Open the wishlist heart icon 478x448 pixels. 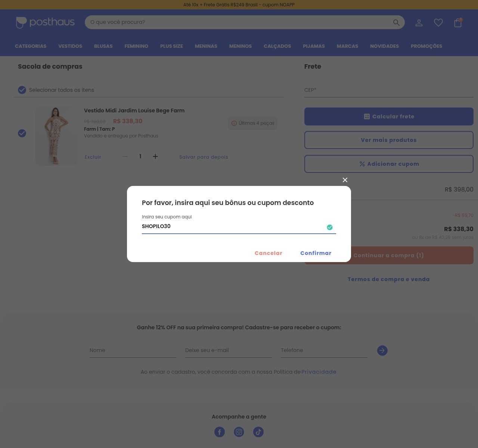438,23
